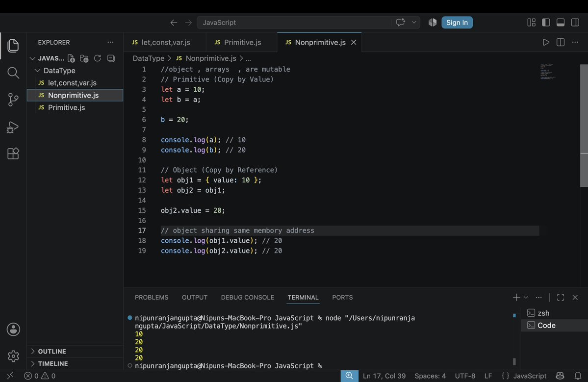Viewport: 588px width, 382px height.
Task: Click Ln 17, Col 39 cursor position
Action: click(384, 376)
